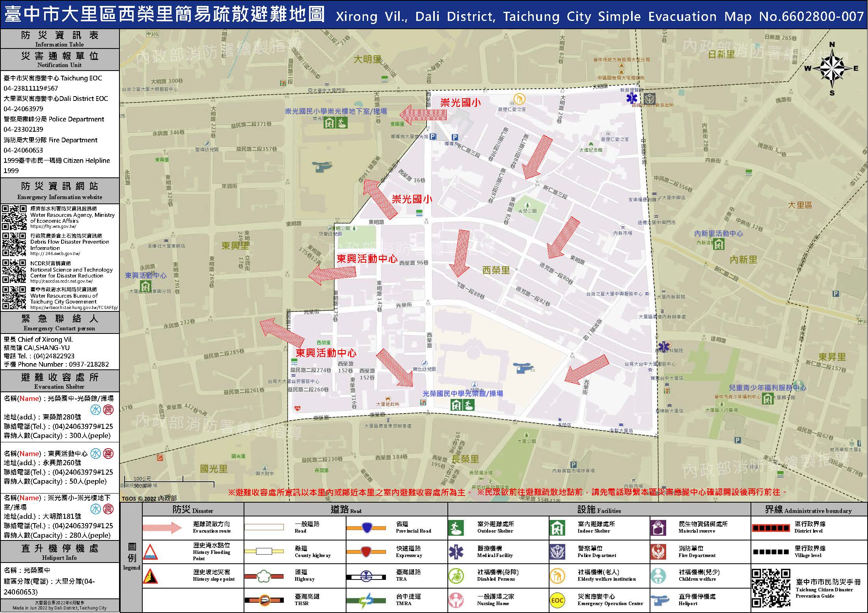The image size is (868, 613).
Task: Click the blue 水 icon beside 東興活動中心 name
Action: click(96, 454)
